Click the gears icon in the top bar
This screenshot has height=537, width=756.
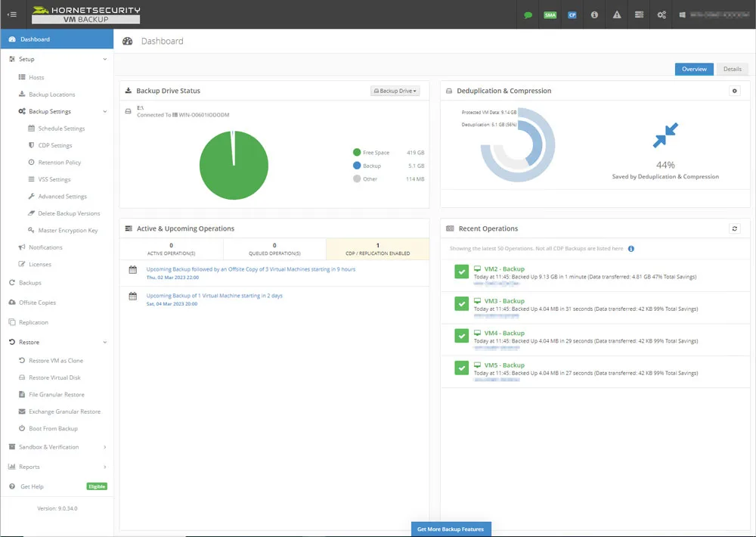(661, 14)
